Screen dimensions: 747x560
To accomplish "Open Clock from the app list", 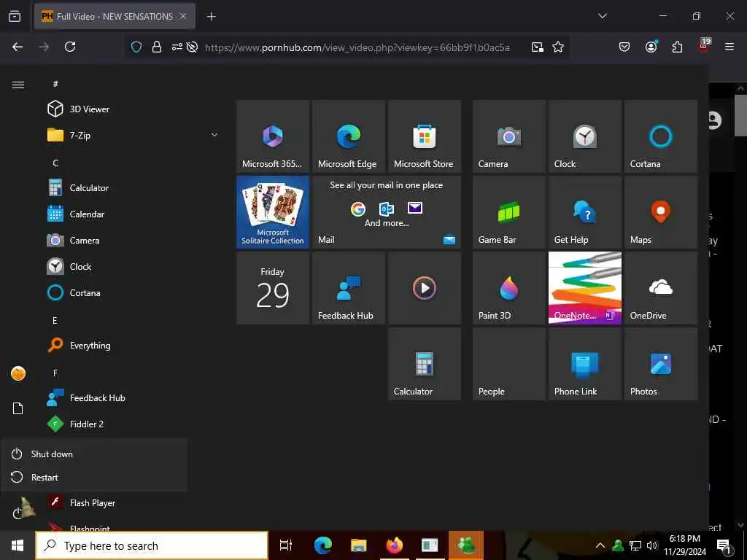I will pos(133,266).
